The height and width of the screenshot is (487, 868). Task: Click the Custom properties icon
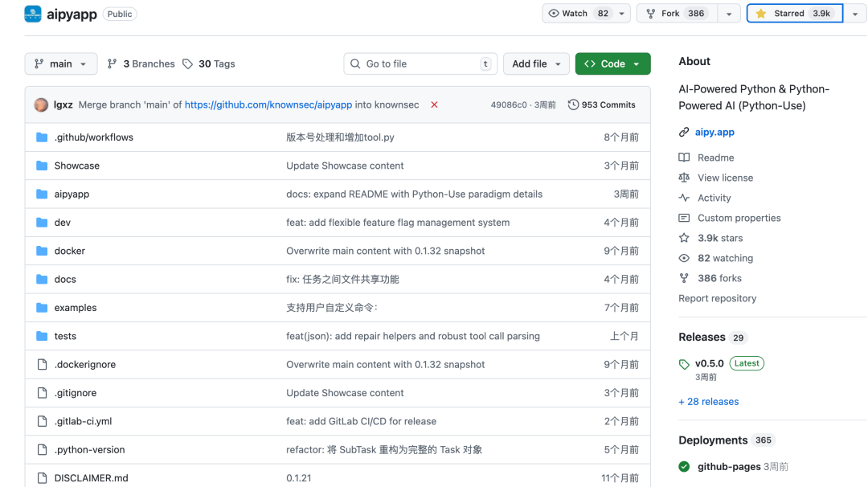click(x=685, y=218)
